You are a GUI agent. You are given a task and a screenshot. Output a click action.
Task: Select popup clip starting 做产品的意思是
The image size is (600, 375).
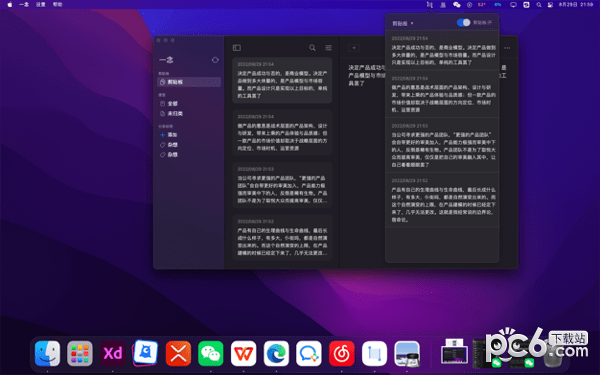[x=442, y=94]
